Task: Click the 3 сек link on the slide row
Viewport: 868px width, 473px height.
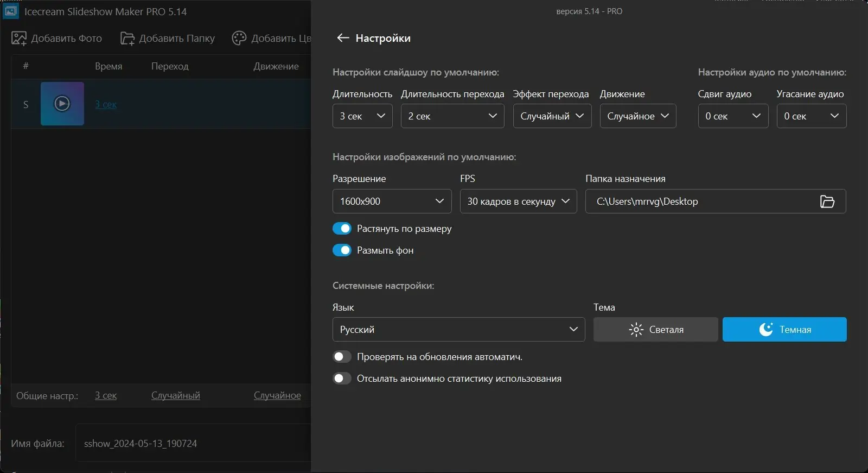Action: click(106, 104)
